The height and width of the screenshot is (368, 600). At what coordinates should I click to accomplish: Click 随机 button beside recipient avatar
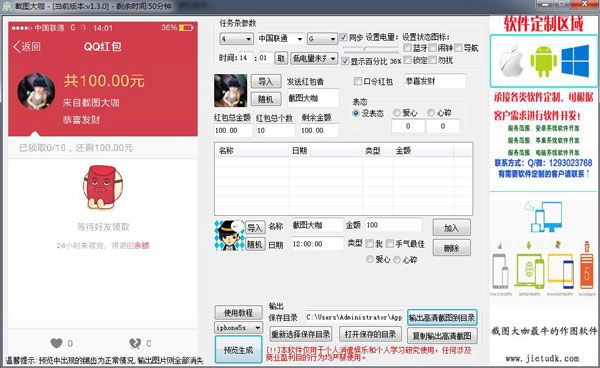[x=255, y=244]
